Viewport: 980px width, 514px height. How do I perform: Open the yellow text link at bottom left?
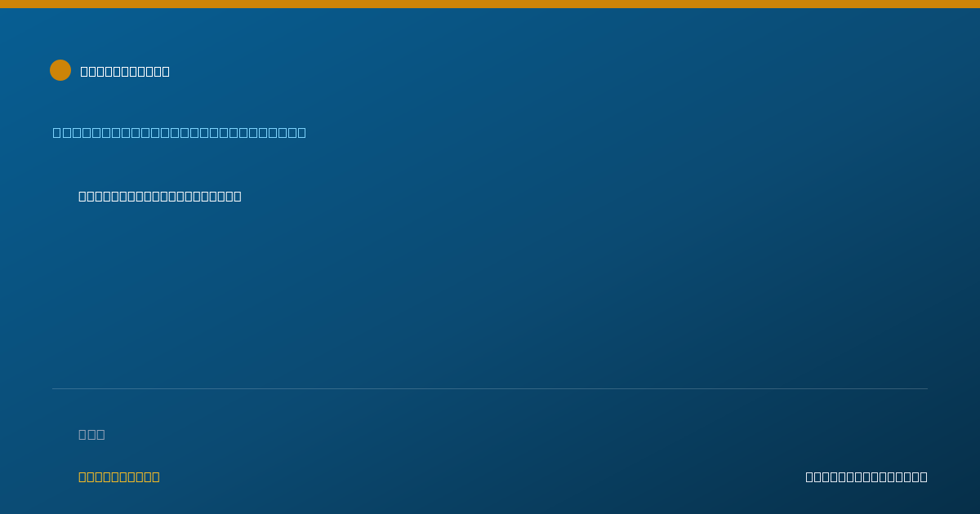119,476
